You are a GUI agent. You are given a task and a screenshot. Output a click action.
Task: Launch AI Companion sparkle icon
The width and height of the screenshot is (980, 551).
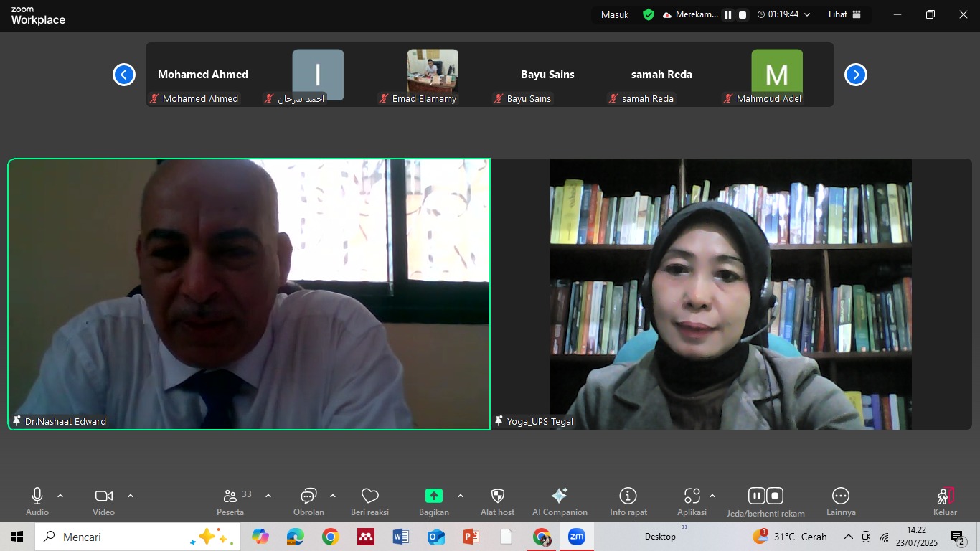(x=560, y=496)
